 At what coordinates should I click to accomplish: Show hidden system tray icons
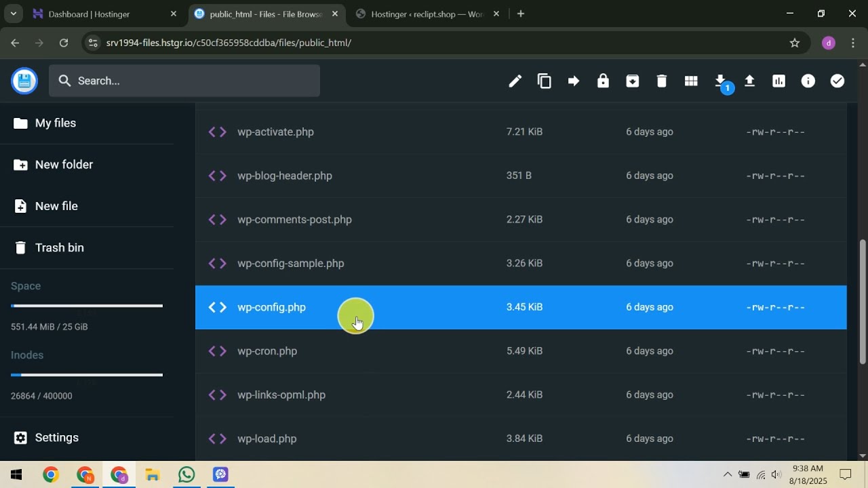[x=728, y=474]
